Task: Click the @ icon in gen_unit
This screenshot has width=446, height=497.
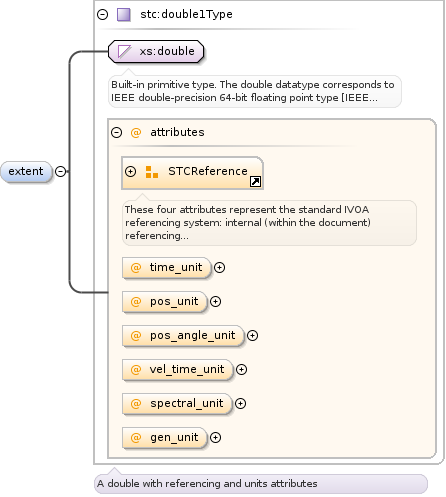Action: 136,438
